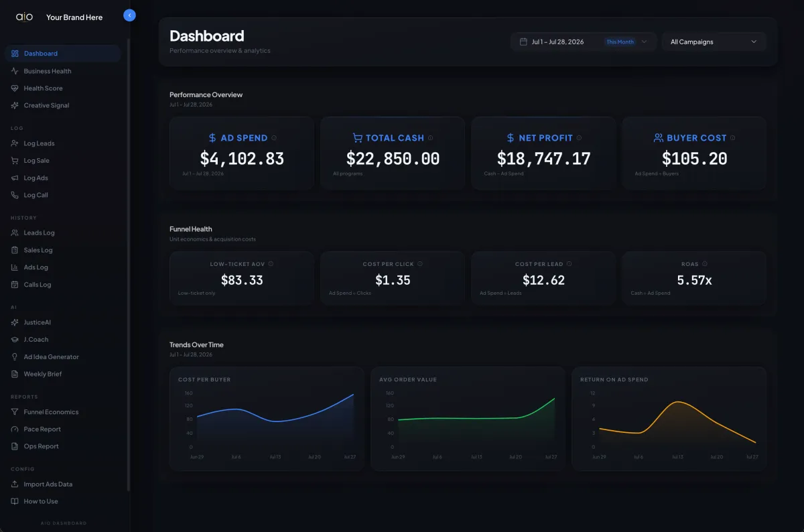Click the Log Sale cart icon
The image size is (804, 532).
click(x=15, y=161)
